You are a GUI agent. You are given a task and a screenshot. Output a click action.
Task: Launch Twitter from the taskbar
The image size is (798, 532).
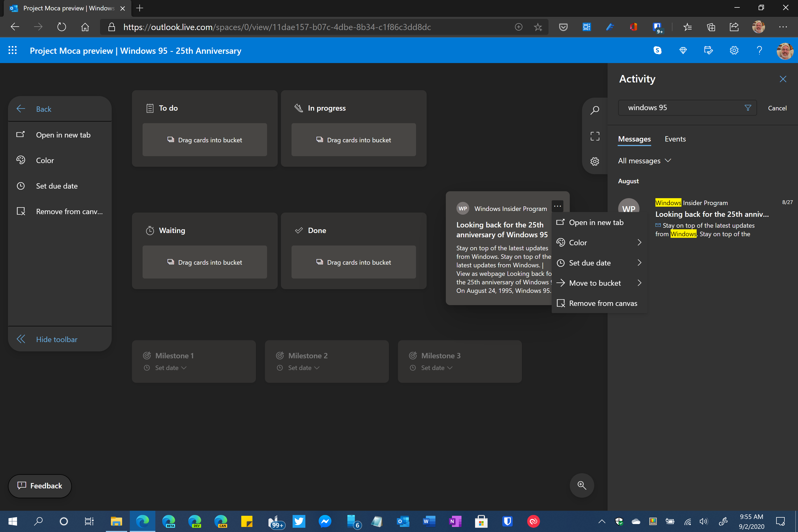click(x=299, y=521)
